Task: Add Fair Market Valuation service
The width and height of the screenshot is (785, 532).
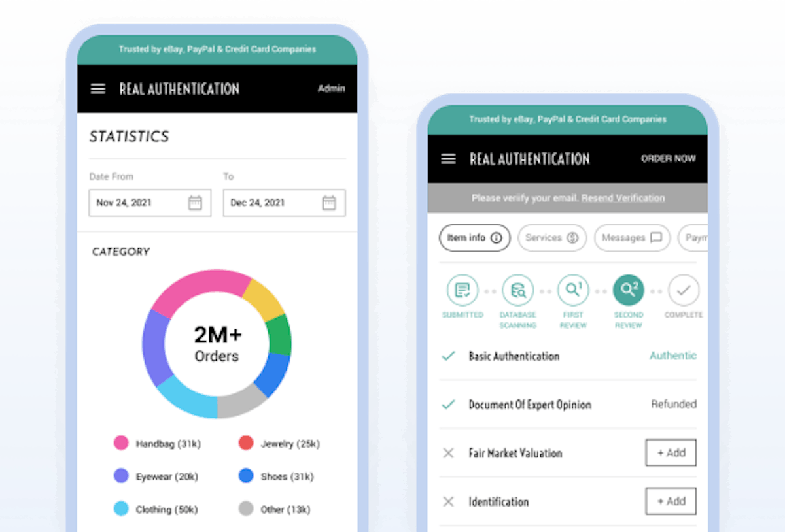Action: click(671, 453)
